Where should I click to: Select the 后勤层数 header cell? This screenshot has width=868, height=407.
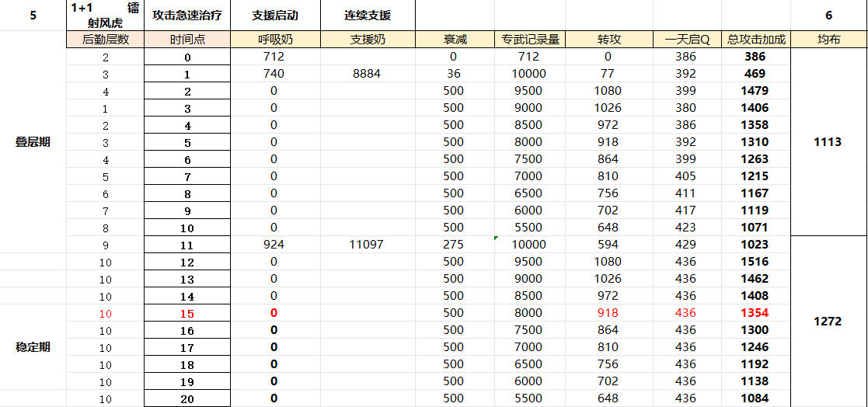105,40
